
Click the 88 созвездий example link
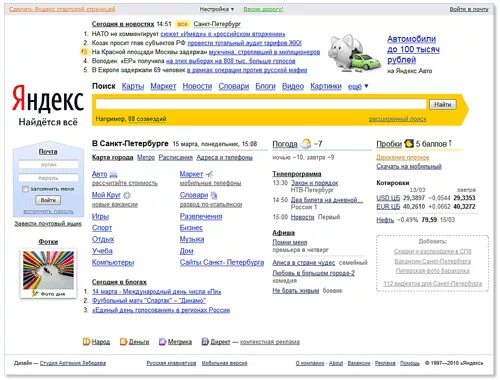[x=147, y=119]
